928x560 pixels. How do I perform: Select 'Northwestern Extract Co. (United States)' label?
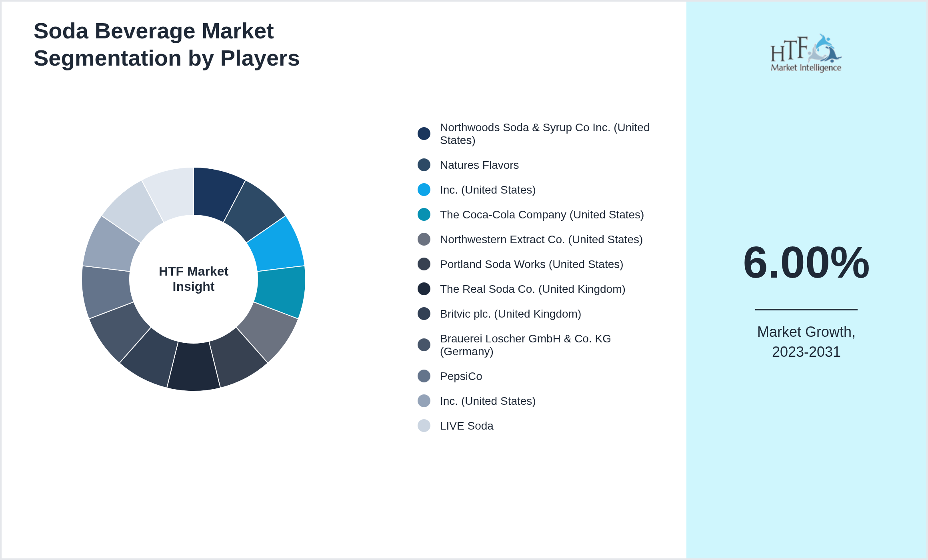[x=541, y=239]
